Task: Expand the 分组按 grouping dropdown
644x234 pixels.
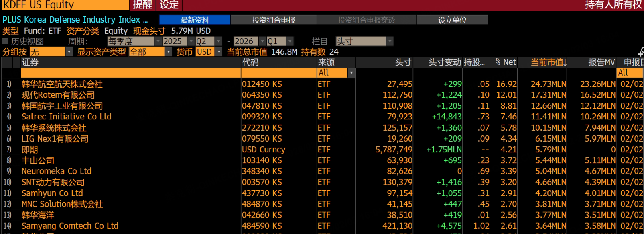Action: pyautogui.click(x=69, y=52)
